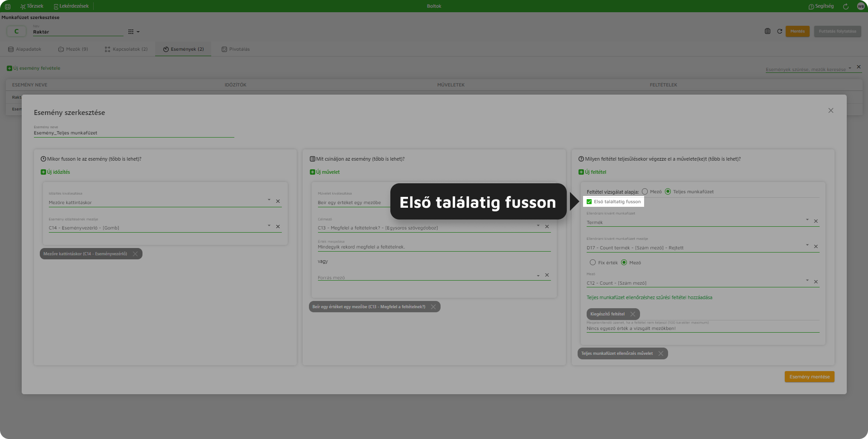
Task: Open the app grid icon in top bar
Action: point(8,6)
